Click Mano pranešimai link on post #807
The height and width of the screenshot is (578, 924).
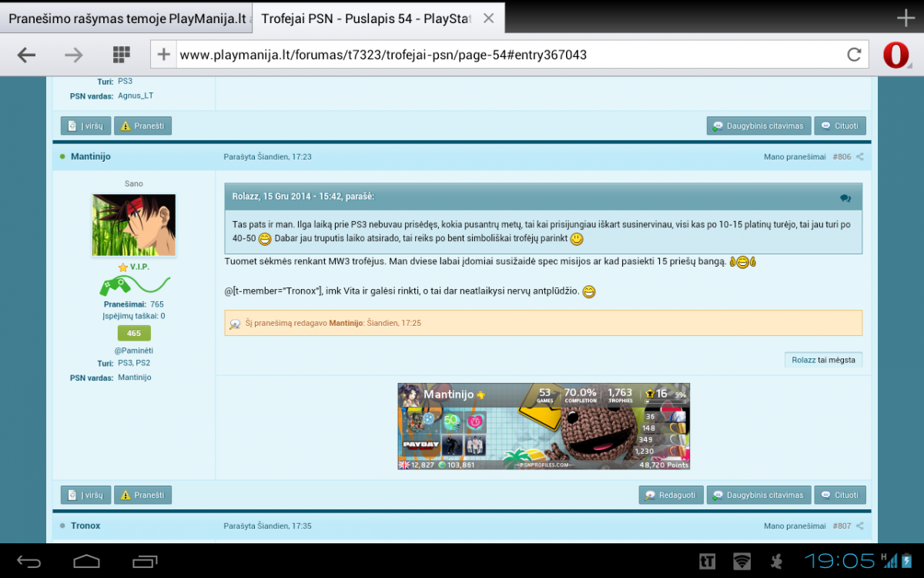[795, 526]
